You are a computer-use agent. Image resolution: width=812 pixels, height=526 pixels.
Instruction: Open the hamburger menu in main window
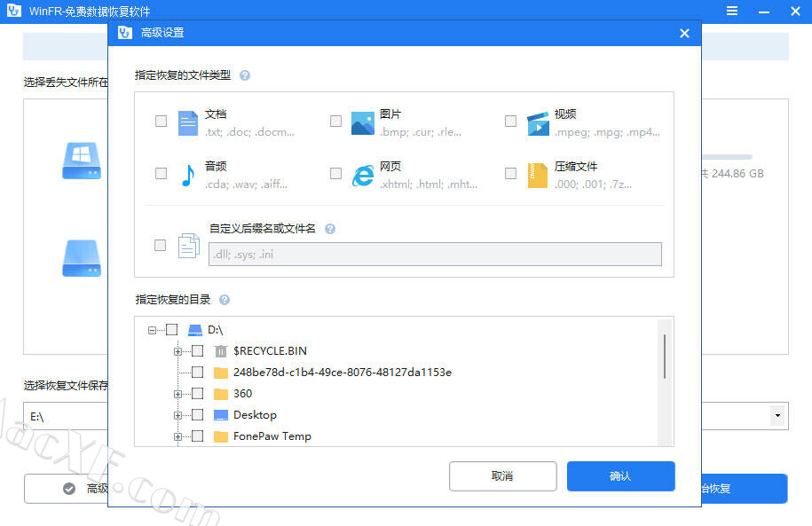[732, 11]
